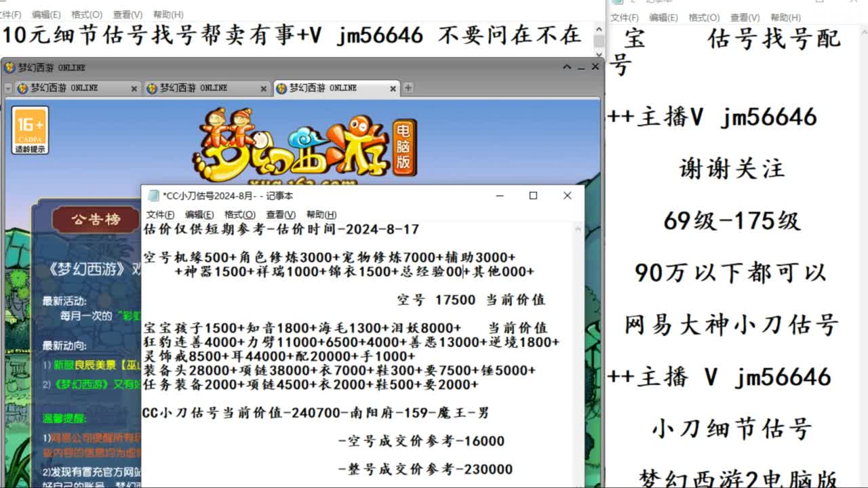Open 文件(F) menu in right notepad window
868x488 pixels.
(x=625, y=18)
